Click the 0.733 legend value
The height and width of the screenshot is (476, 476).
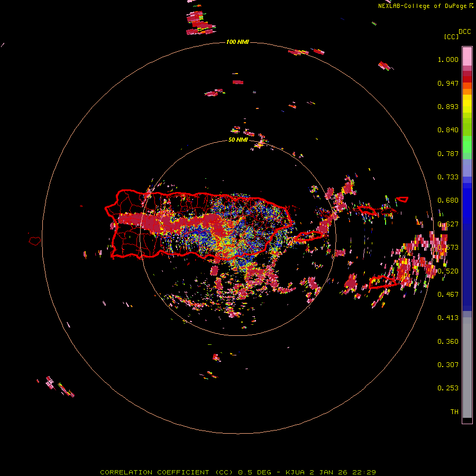pyautogui.click(x=448, y=177)
